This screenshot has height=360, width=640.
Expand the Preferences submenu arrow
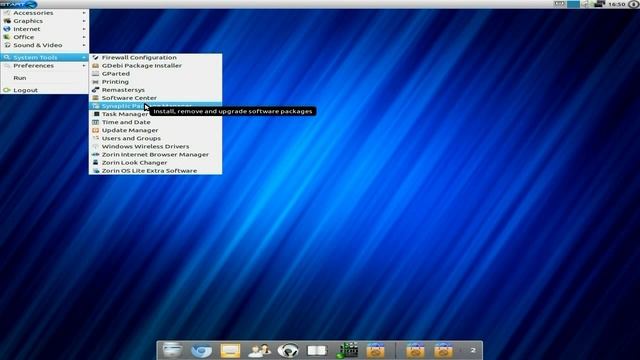[x=84, y=66]
